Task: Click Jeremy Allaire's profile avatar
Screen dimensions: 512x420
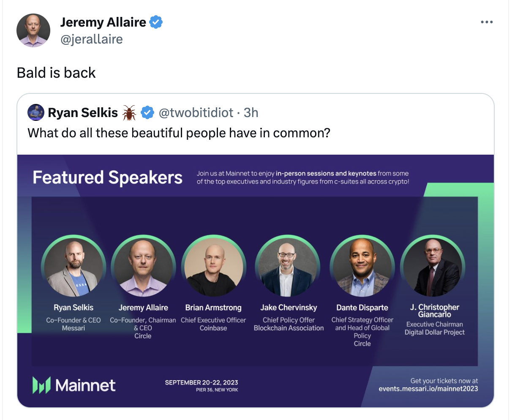Action: pos(33,30)
